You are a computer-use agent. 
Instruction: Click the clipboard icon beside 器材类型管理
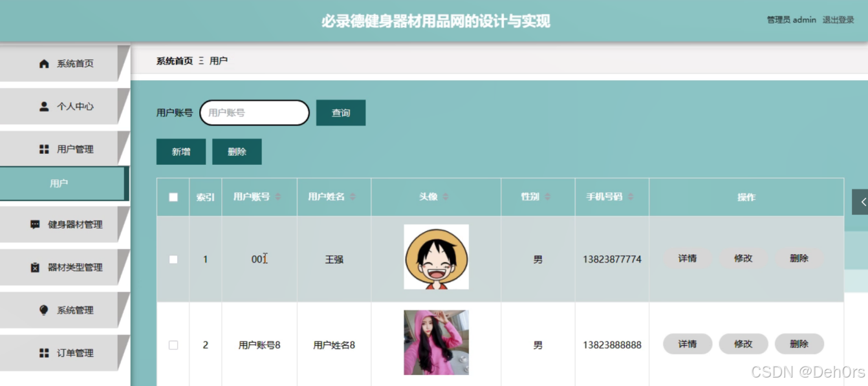35,267
